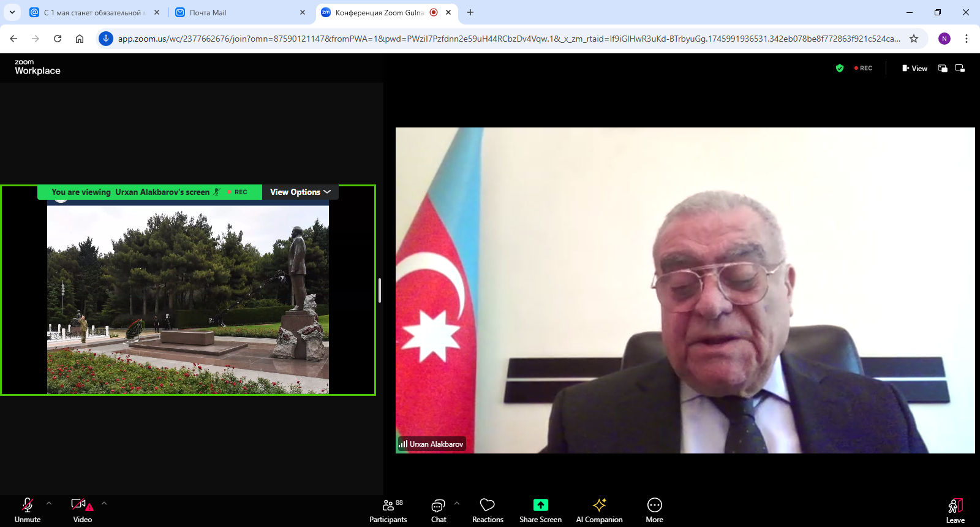980x527 pixels.
Task: Open the Chat panel
Action: [x=439, y=510]
